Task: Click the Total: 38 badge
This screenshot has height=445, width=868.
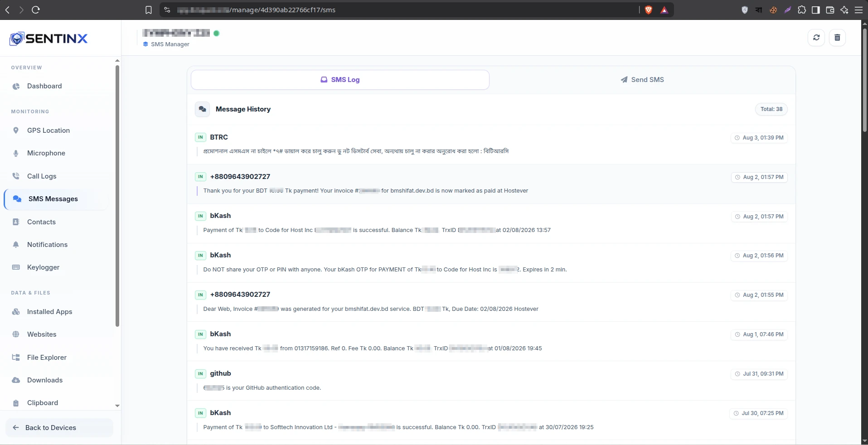Action: pyautogui.click(x=771, y=109)
